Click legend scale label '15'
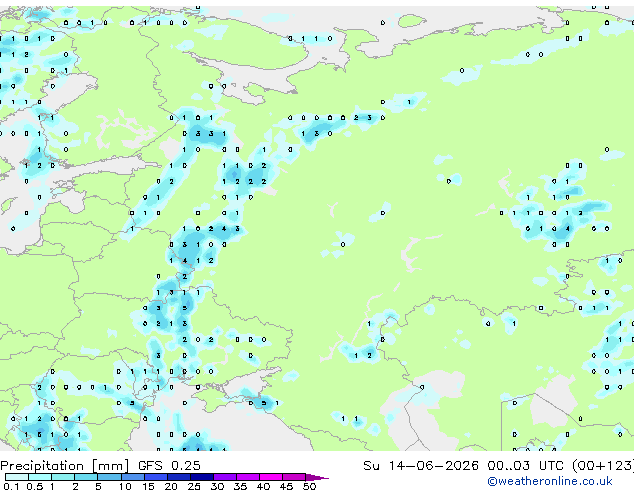The height and width of the screenshot is (490, 634). pyautogui.click(x=148, y=486)
